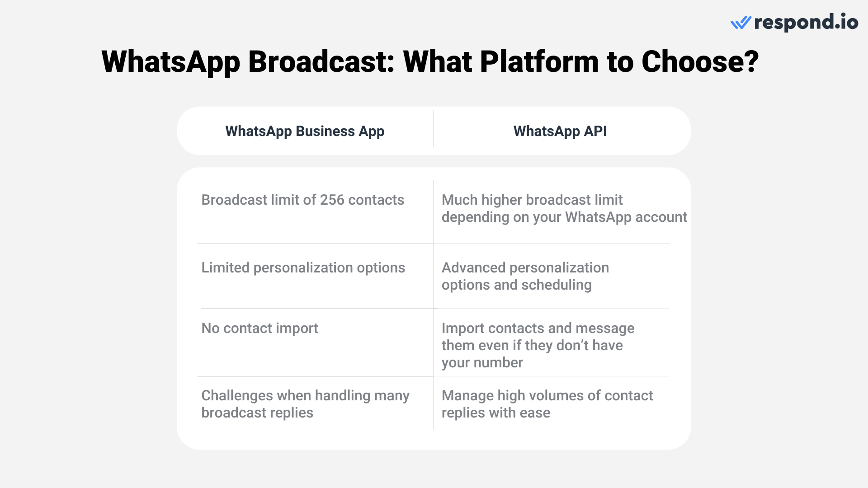
Task: Select the WhatsApp Business App column header
Action: [304, 131]
